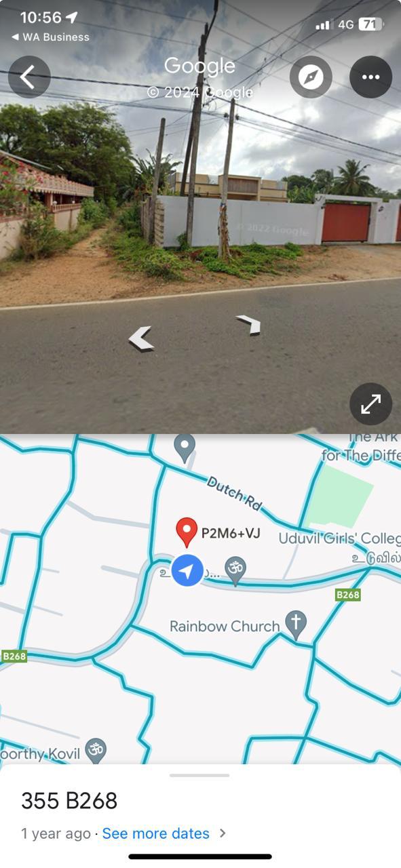Tap the grey pin above Dutch Rd
The width and height of the screenshot is (401, 868).
click(185, 448)
